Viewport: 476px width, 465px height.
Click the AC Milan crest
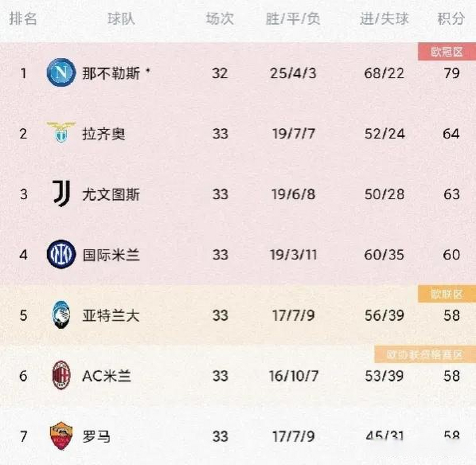click(61, 375)
